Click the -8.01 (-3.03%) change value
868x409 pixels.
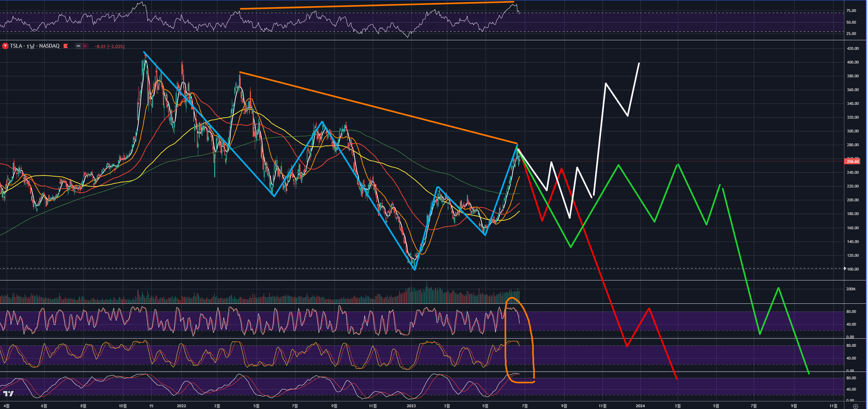pyautogui.click(x=110, y=46)
